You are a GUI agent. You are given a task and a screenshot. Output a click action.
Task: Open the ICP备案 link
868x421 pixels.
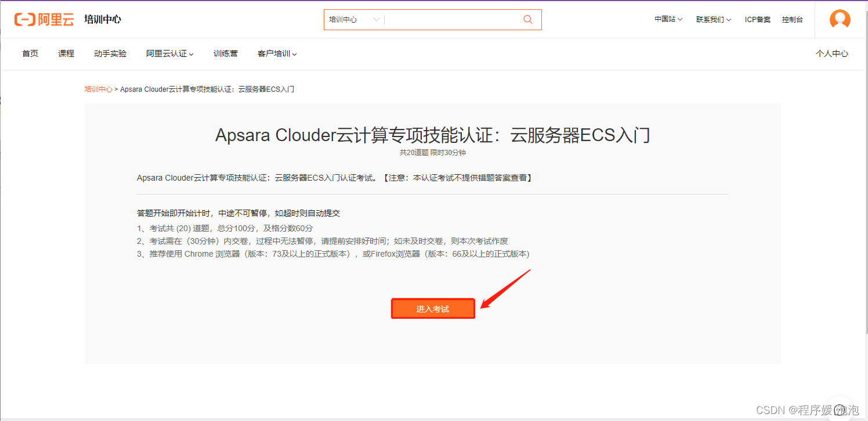point(758,19)
